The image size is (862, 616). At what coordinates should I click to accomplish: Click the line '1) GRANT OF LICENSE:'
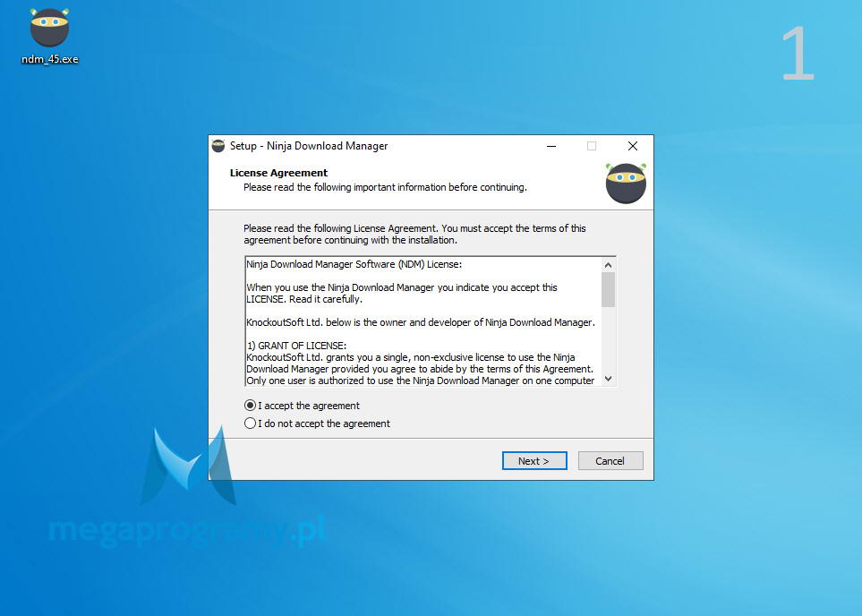tap(297, 346)
